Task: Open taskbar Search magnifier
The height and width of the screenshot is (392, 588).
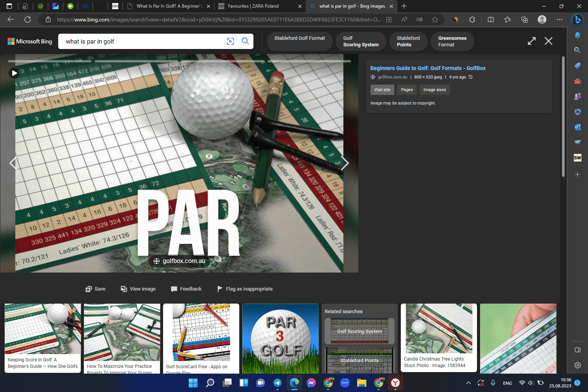Action: pos(210,383)
